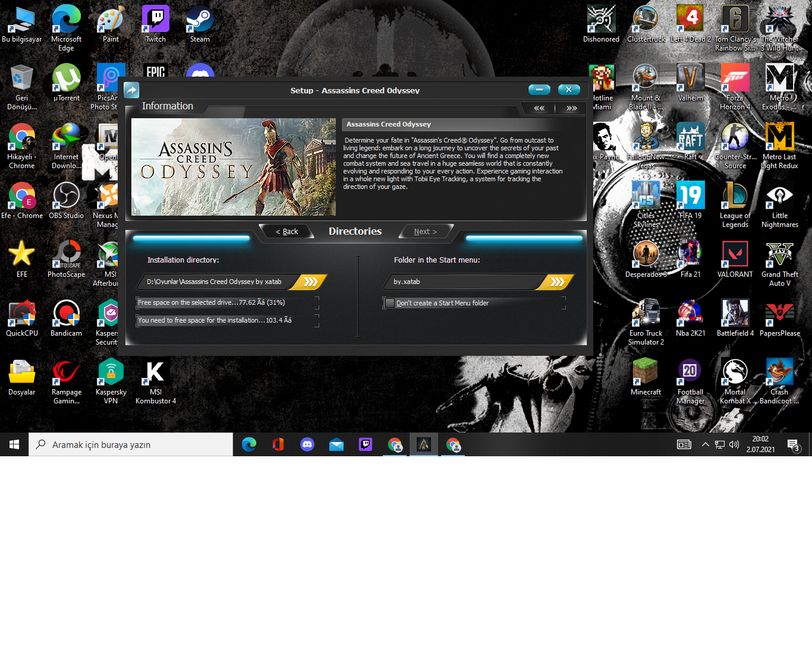
Task: Open the Steam desktop shortcut
Action: (200, 24)
